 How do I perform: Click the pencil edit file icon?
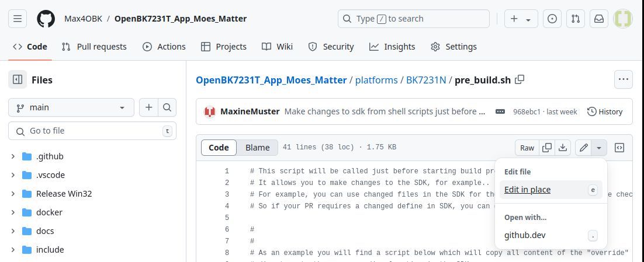pos(583,148)
